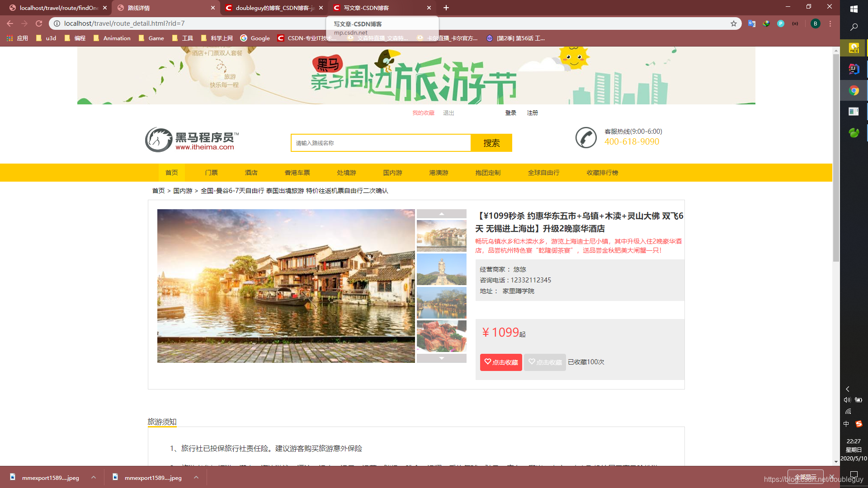Viewport: 868px width, 488px height.
Task: Reload the page with the refresh icon
Action: pyautogui.click(x=39, y=23)
